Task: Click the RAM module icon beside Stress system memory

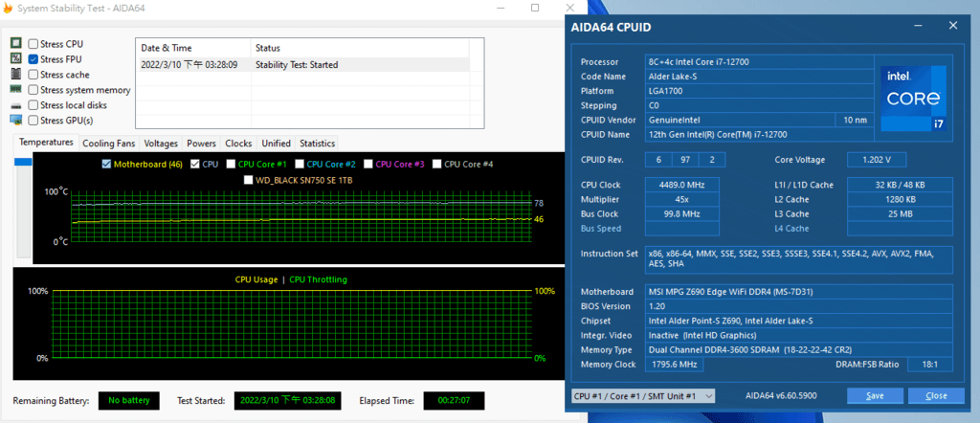Action: (x=16, y=89)
